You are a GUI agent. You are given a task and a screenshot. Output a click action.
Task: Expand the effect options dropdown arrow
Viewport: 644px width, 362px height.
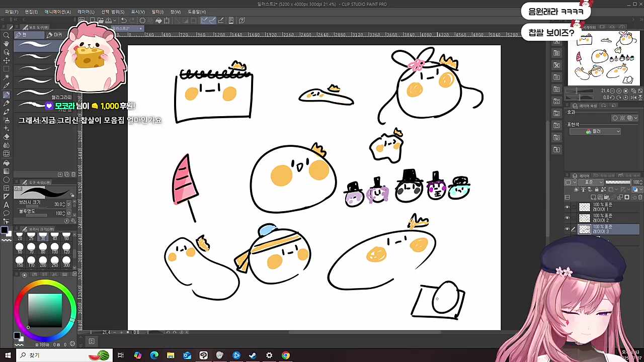pyautogui.click(x=636, y=118)
